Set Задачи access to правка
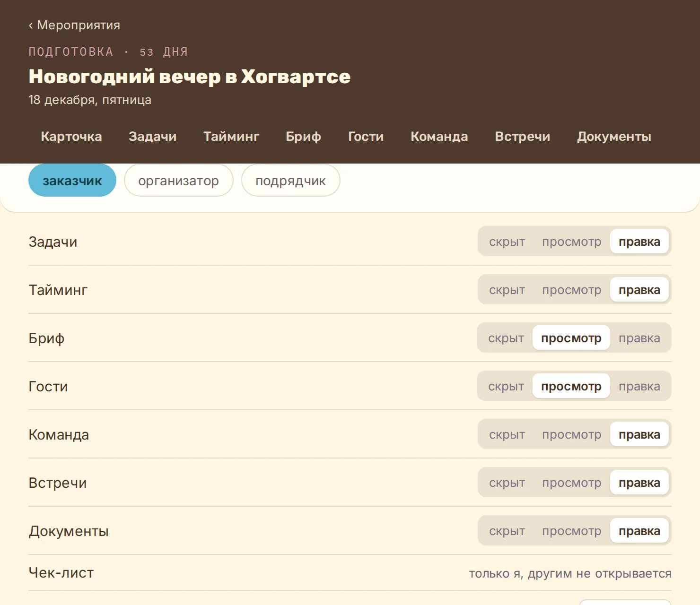Viewport: 700px width, 605px height. pyautogui.click(x=639, y=242)
